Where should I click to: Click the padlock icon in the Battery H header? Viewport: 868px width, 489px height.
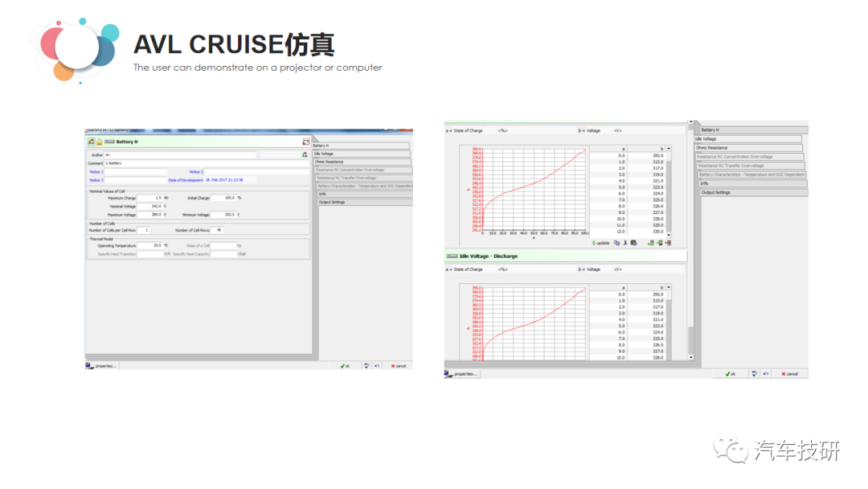point(100,142)
